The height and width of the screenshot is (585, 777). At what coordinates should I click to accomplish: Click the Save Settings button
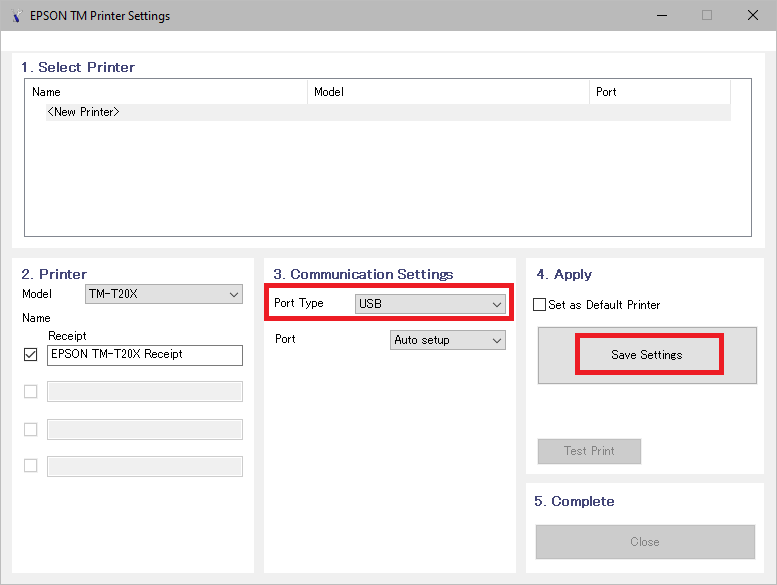point(647,355)
